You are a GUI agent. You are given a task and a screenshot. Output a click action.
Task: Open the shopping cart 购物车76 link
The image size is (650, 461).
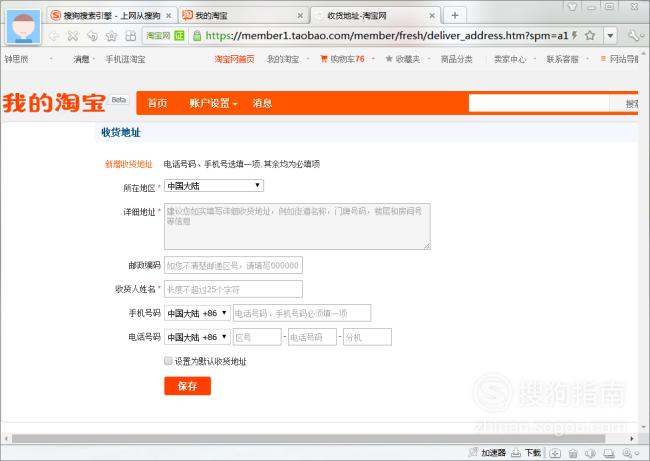(x=342, y=59)
